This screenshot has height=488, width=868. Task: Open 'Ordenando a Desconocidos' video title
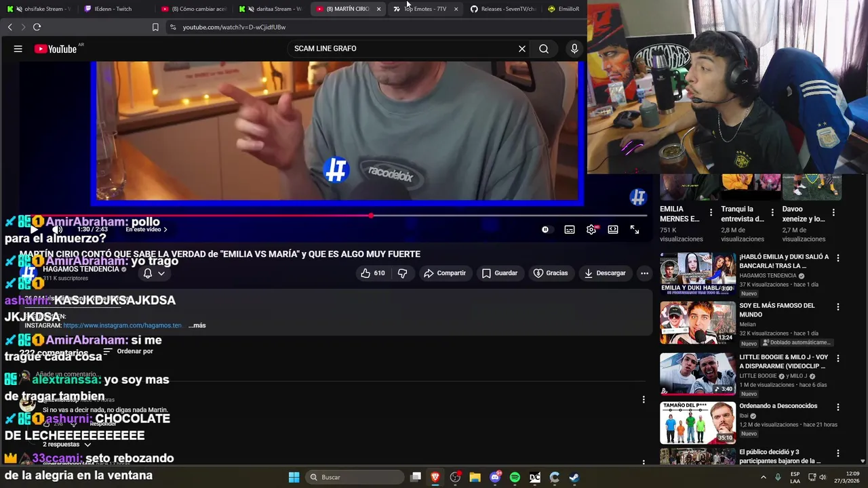(778, 406)
